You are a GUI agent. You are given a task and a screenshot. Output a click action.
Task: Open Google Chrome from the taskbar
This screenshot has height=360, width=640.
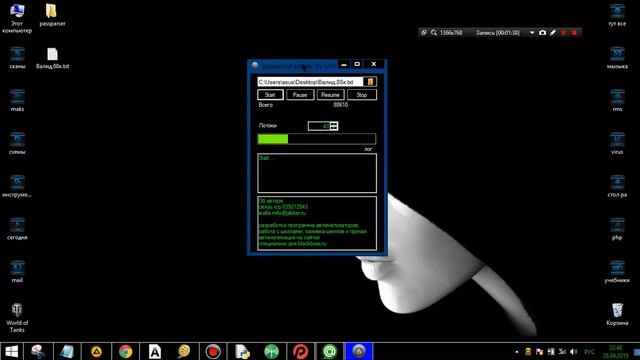click(125, 351)
